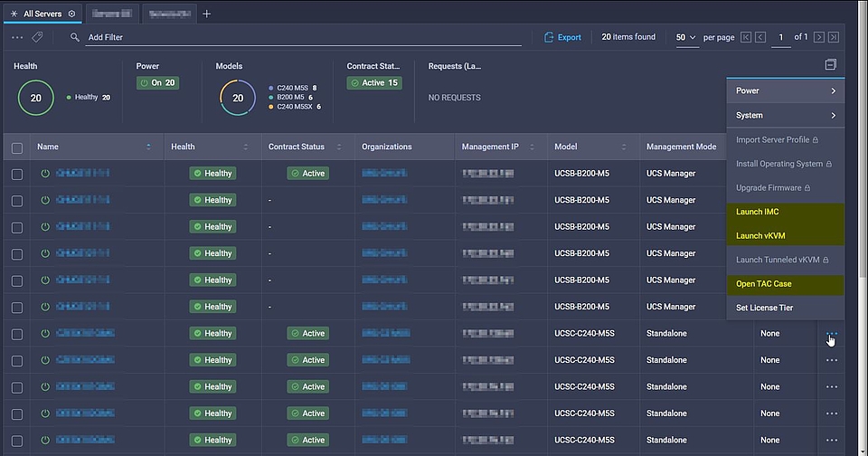Sort the table by the Name column
Screen dimensions: 868x456
pyautogui.click(x=148, y=147)
